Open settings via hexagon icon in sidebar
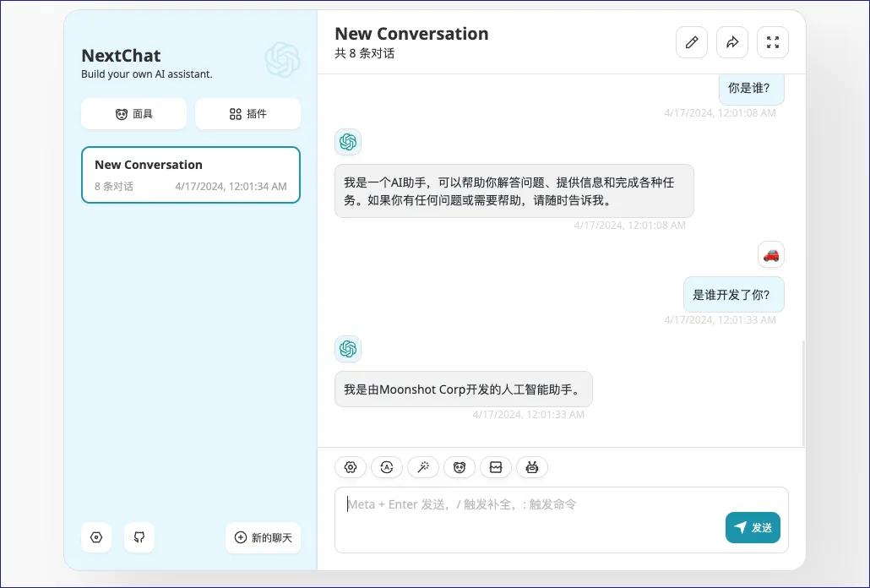Viewport: 870px width, 588px height. coord(96,537)
